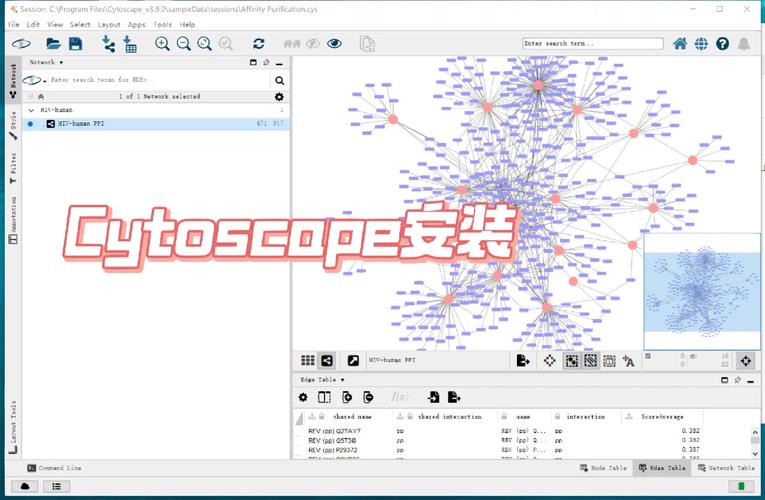Open the Apps menu
Image resolution: width=765 pixels, height=500 pixels.
click(136, 24)
